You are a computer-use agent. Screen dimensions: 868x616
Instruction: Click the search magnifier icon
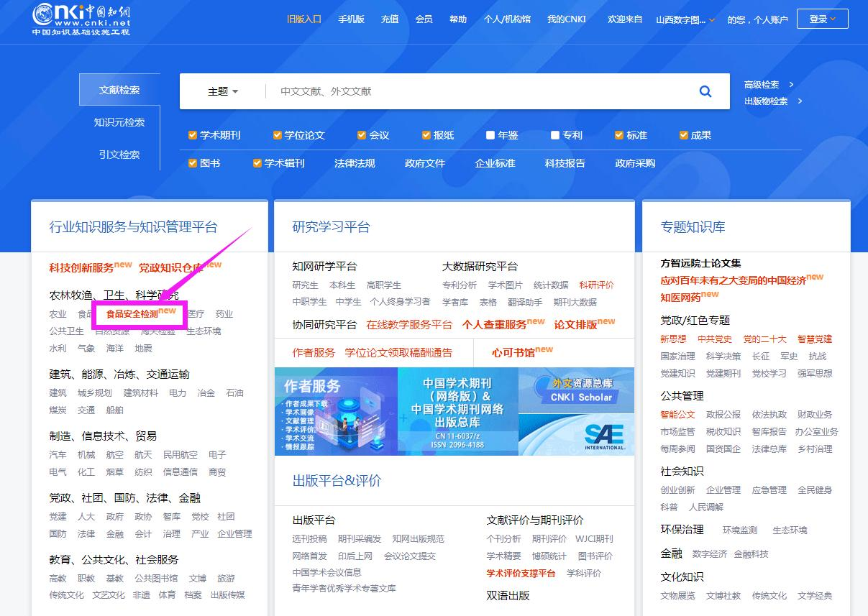(705, 91)
